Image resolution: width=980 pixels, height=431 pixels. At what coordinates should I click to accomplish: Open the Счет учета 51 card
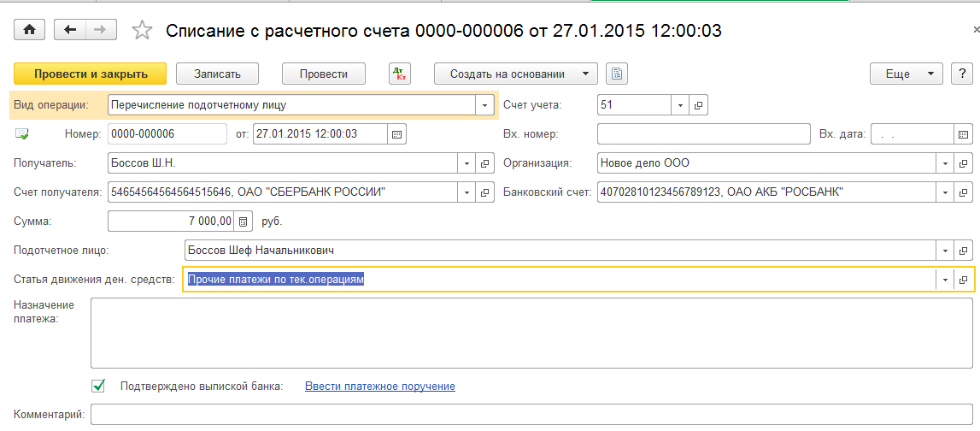699,105
